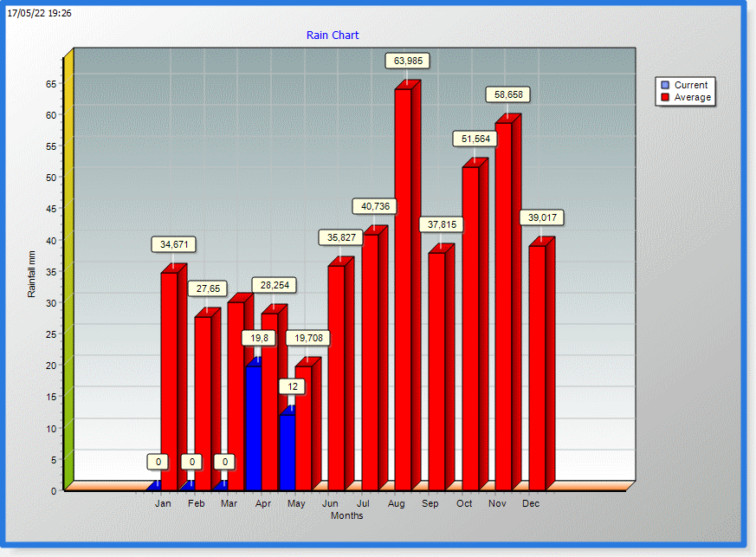The width and height of the screenshot is (756, 557).
Task: Click the 39,017 value label
Action: click(x=542, y=217)
